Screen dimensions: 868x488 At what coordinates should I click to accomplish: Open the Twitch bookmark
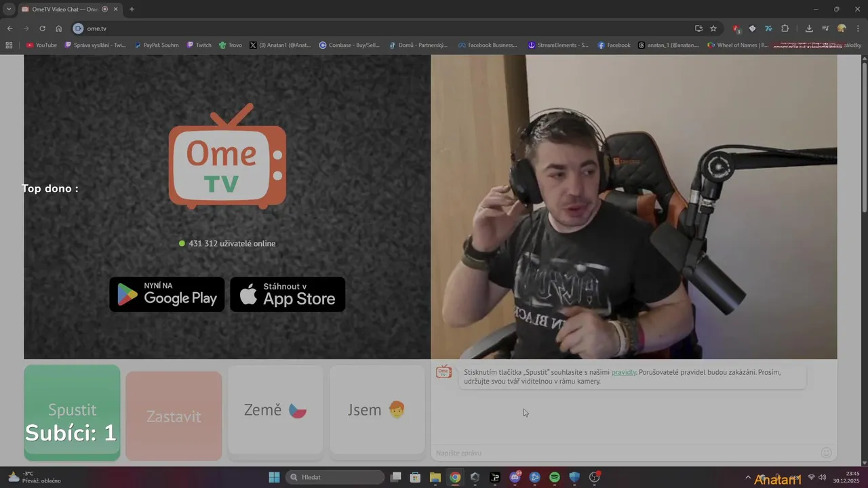pyautogui.click(x=199, y=45)
